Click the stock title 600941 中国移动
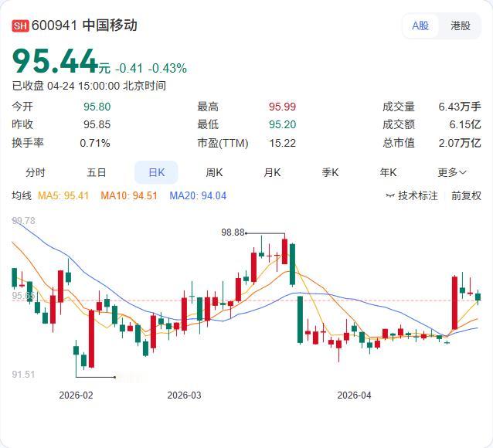Image resolution: width=493 pixels, height=448 pixels. [x=84, y=25]
